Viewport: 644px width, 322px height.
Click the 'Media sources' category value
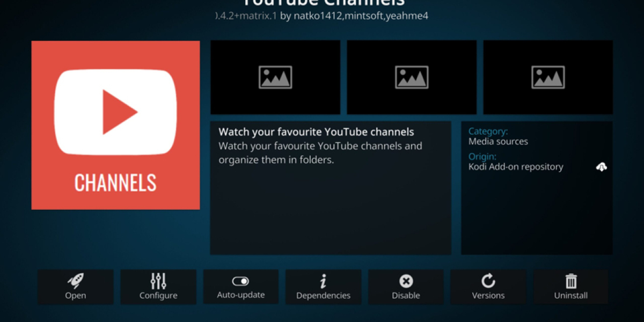(x=498, y=142)
